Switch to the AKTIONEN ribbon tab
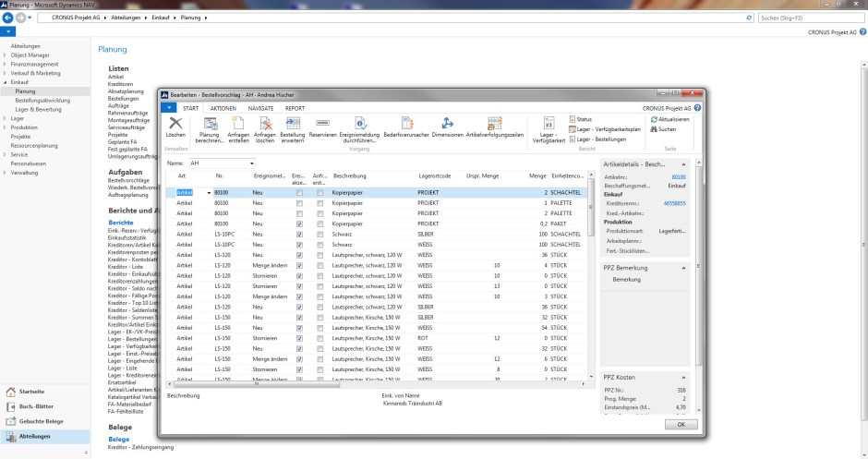This screenshot has width=868, height=459. pyautogui.click(x=223, y=108)
